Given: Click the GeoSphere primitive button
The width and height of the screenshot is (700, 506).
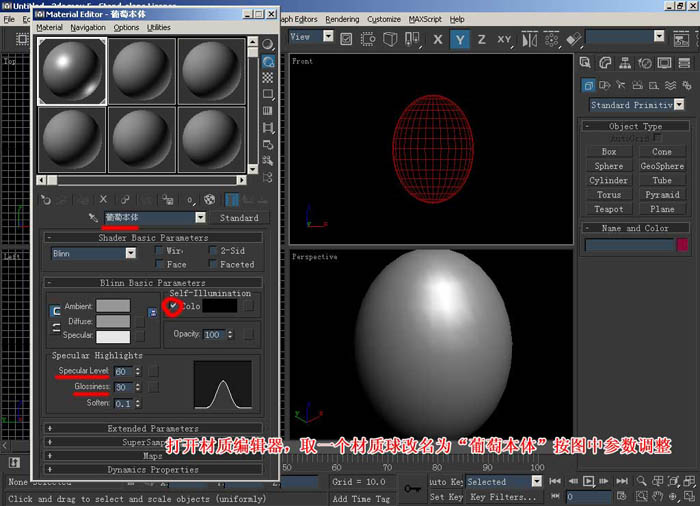Looking at the screenshot, I should click(x=662, y=166).
